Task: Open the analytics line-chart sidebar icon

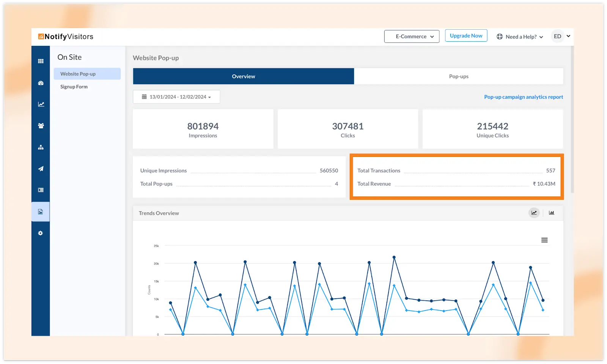Action: 41,104
